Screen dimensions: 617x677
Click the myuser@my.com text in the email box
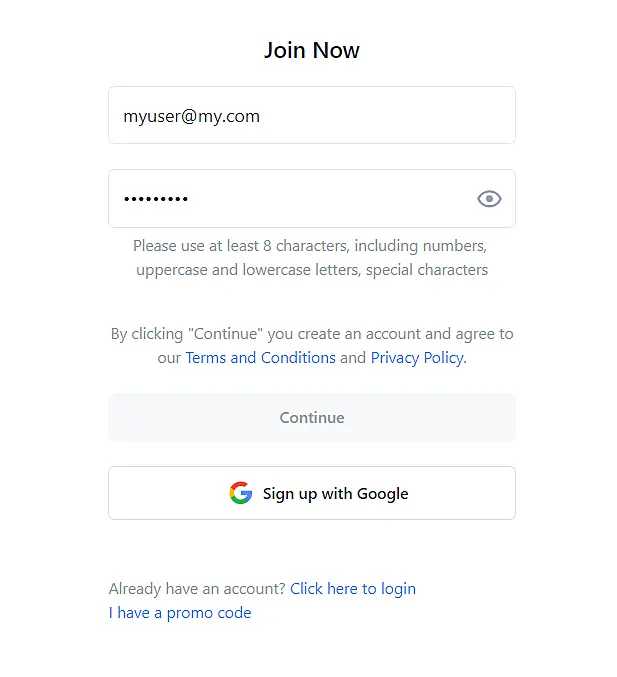point(191,116)
